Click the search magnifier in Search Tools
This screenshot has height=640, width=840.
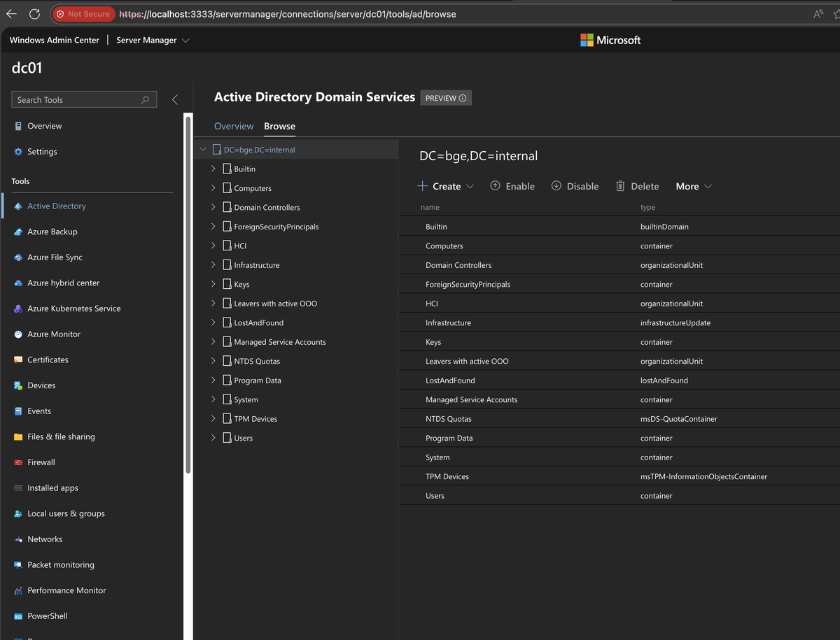tap(145, 100)
